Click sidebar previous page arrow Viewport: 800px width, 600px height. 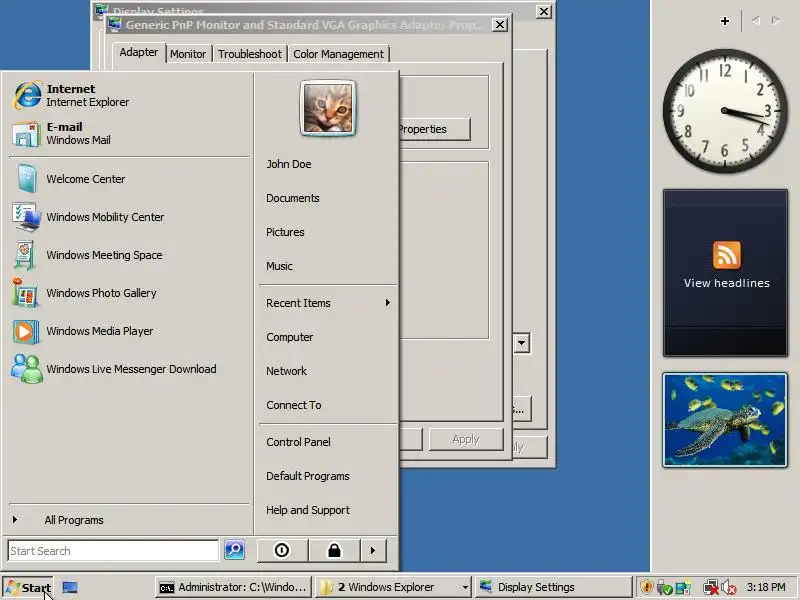coord(756,20)
